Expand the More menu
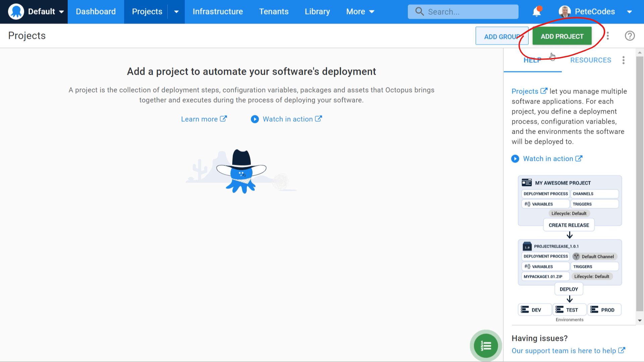This screenshot has height=362, width=644. [x=360, y=12]
